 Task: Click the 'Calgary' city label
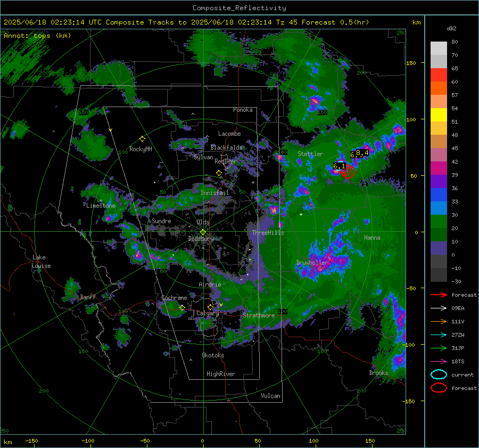pos(208,313)
